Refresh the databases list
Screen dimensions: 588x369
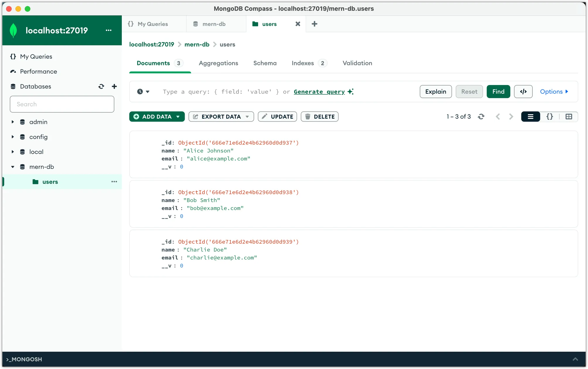coord(101,87)
